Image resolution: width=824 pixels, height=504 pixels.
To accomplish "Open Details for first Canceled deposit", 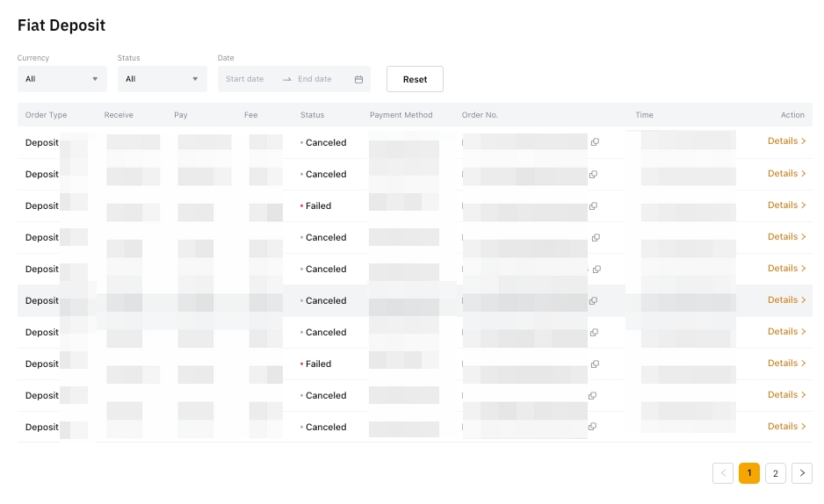I will (x=786, y=141).
